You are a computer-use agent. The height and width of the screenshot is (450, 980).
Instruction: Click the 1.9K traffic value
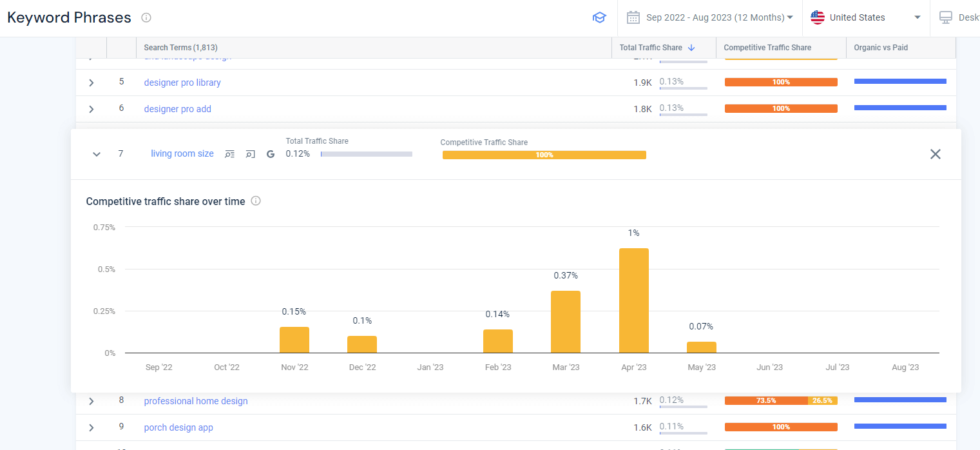pos(642,83)
